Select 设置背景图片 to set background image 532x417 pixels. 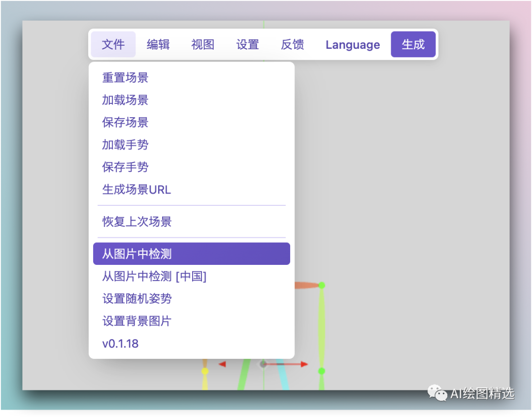coord(136,321)
